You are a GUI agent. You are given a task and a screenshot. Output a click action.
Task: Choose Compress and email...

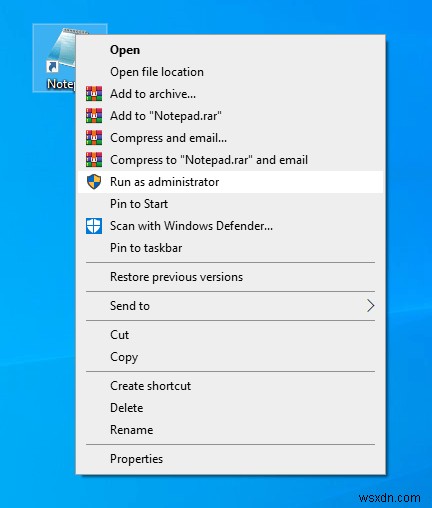click(230, 138)
